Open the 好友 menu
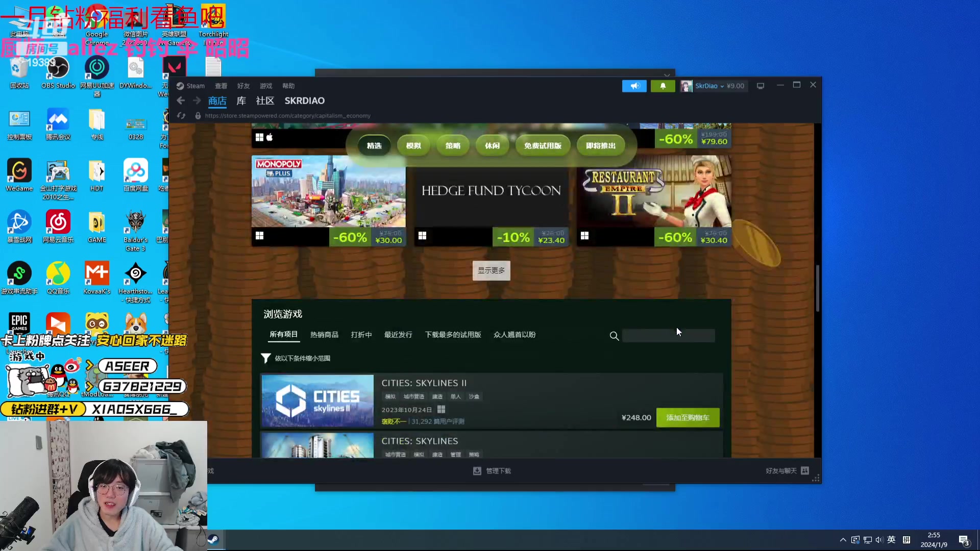This screenshot has height=551, width=980. (243, 86)
